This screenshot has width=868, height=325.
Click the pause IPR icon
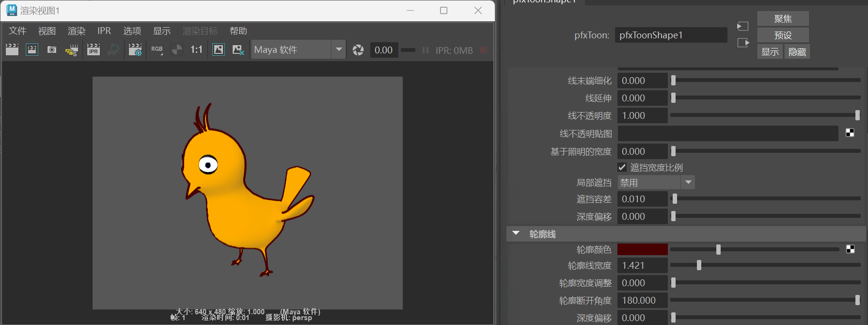point(426,50)
